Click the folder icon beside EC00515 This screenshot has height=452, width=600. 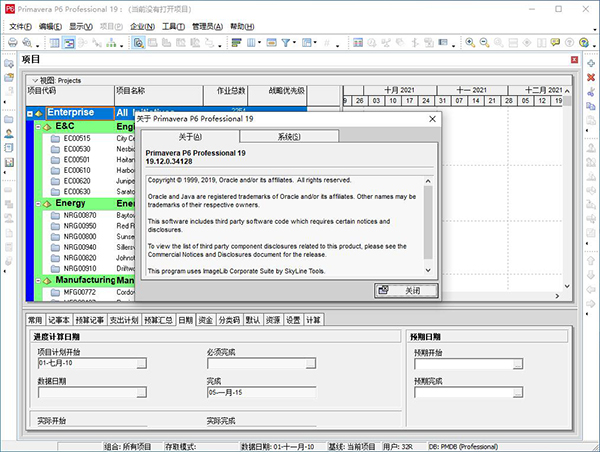click(56, 138)
